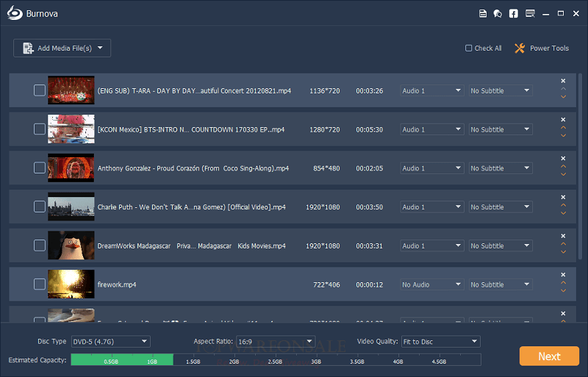Move the Anthony Gonzalez video down
The width and height of the screenshot is (588, 377).
(563, 174)
